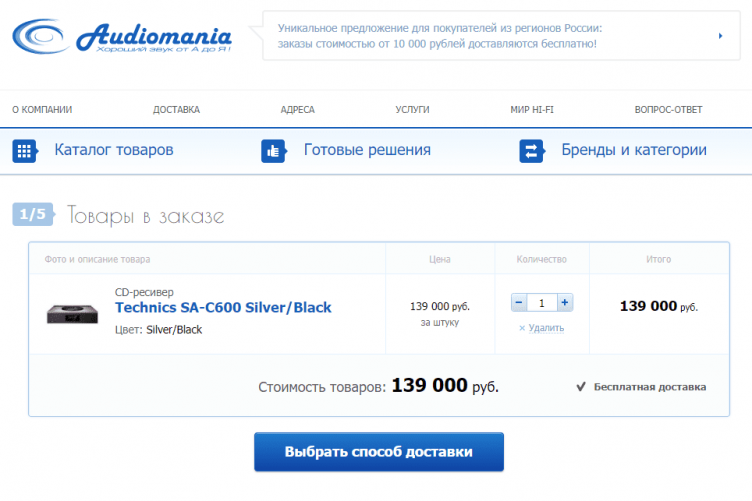Click the arrow on the promo banner
This screenshot has width=752, height=501.
720,36
